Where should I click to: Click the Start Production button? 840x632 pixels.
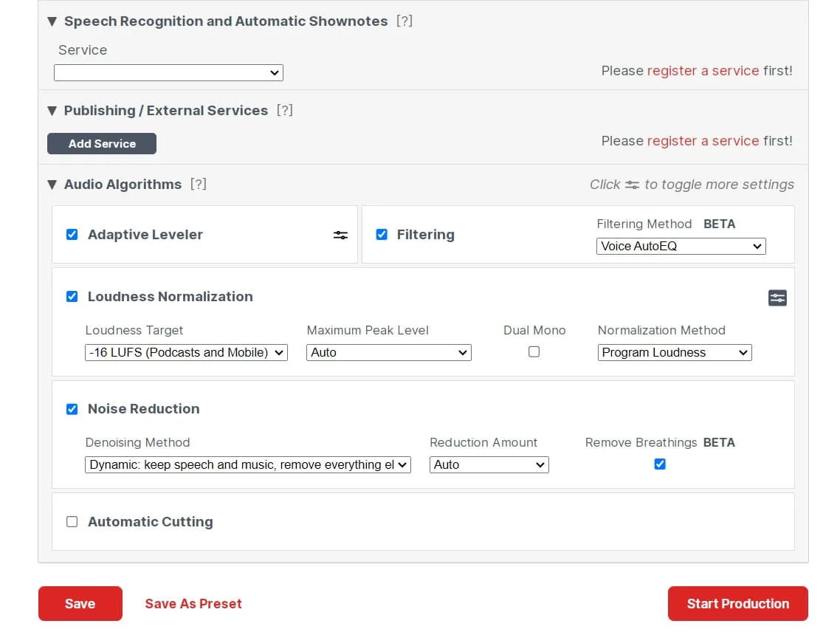pyautogui.click(x=737, y=604)
